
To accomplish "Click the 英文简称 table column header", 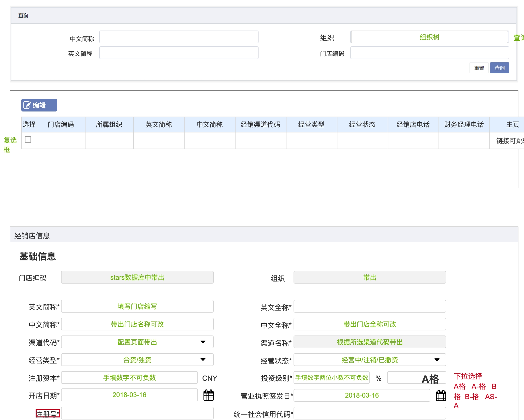I will (159, 124).
